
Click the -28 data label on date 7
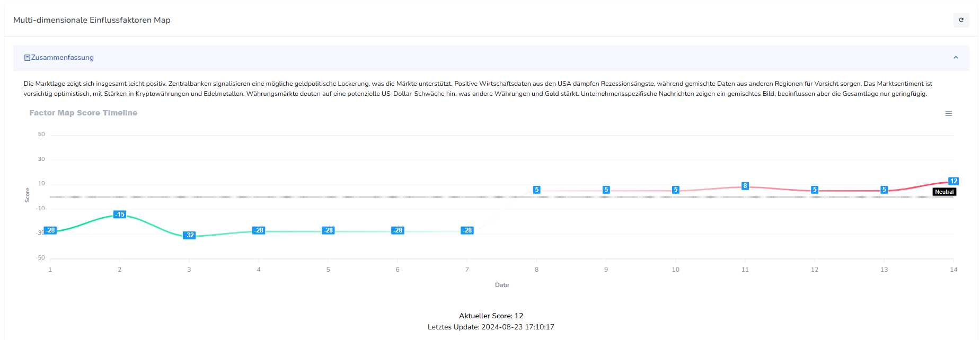tap(467, 230)
